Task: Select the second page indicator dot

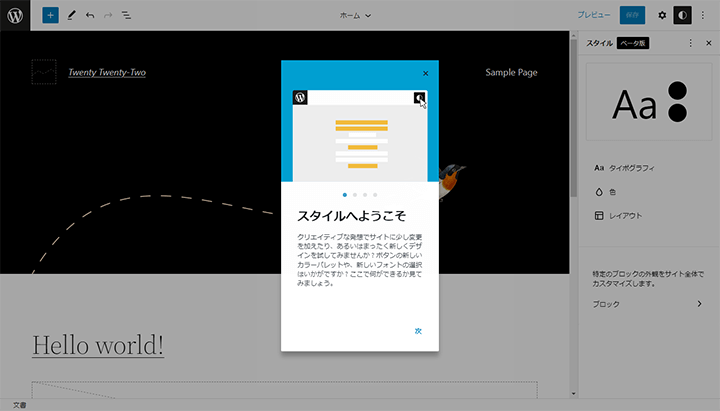Action: tap(355, 194)
